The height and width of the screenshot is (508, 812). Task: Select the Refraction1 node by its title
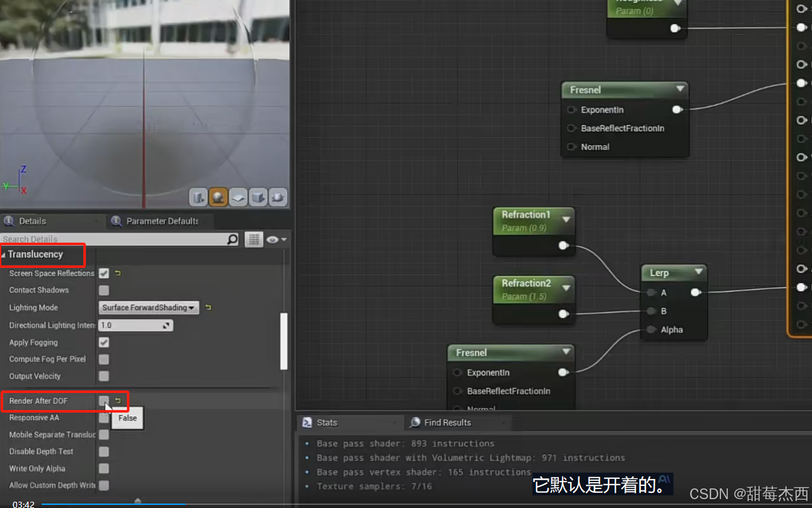pyautogui.click(x=526, y=215)
